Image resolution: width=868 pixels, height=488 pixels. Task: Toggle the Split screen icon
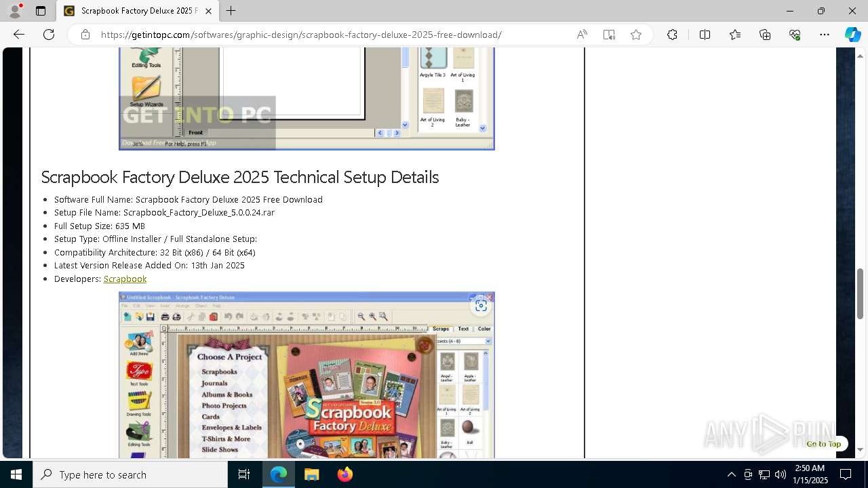coord(705,35)
